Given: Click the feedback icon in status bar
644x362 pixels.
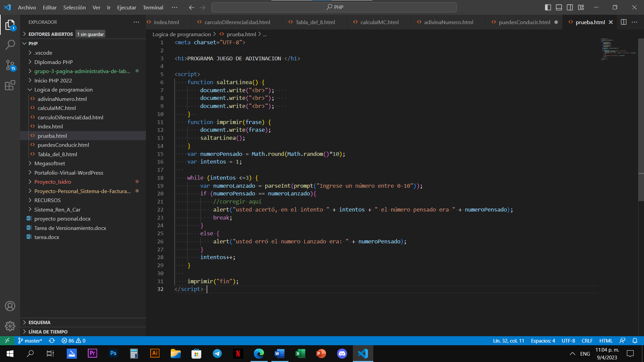Looking at the screenshot, I should [622, 341].
